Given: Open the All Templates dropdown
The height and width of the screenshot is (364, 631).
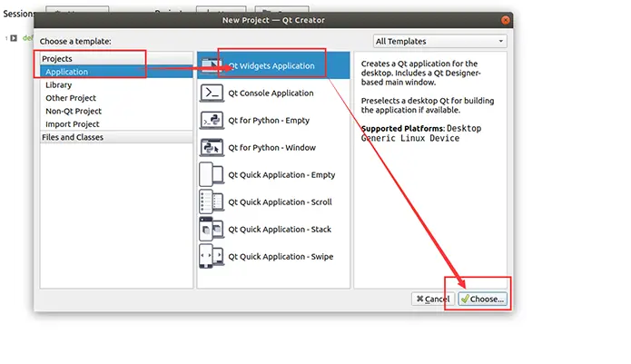Looking at the screenshot, I should 439,41.
